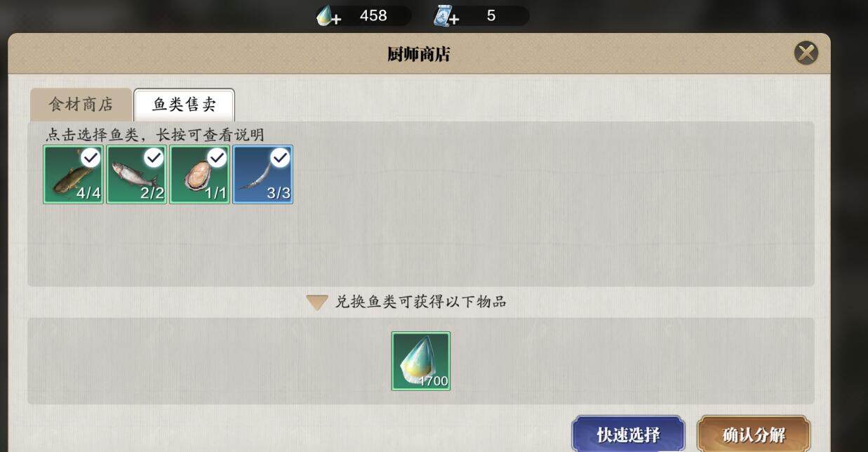Close the 厨师商店 window

coord(806,53)
